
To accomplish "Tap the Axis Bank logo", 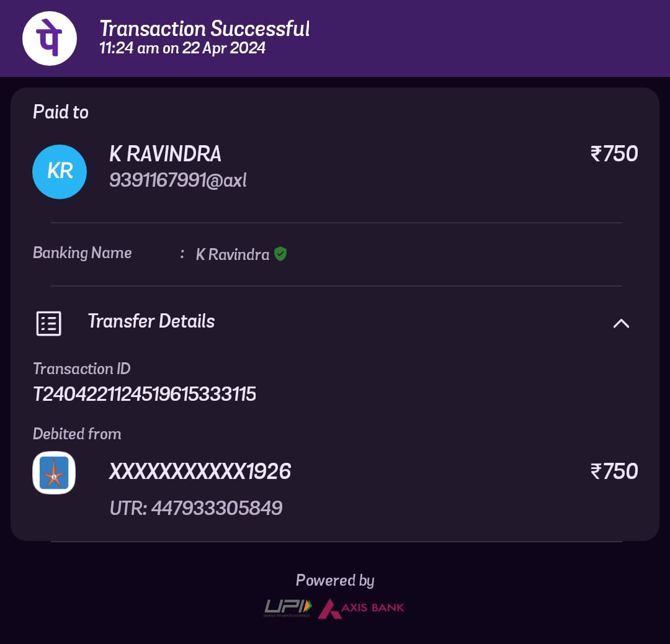I will point(362,608).
